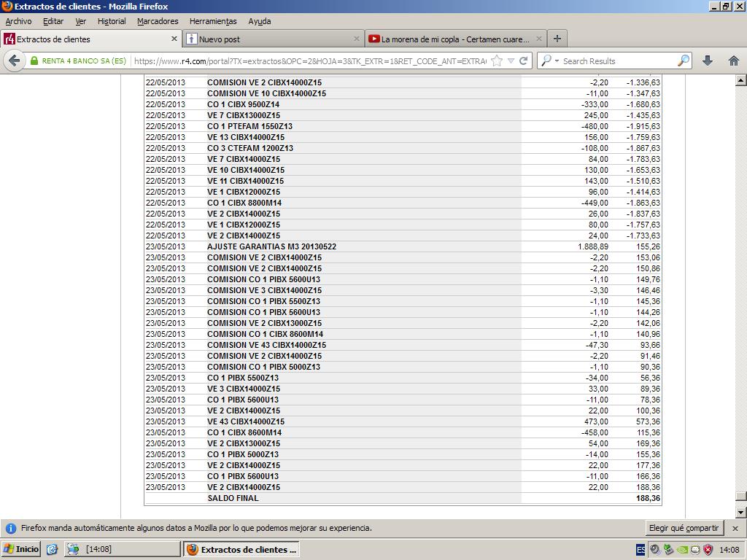747x560 pixels.
Task: Click the system clock showing 14:08
Action: pos(729,550)
